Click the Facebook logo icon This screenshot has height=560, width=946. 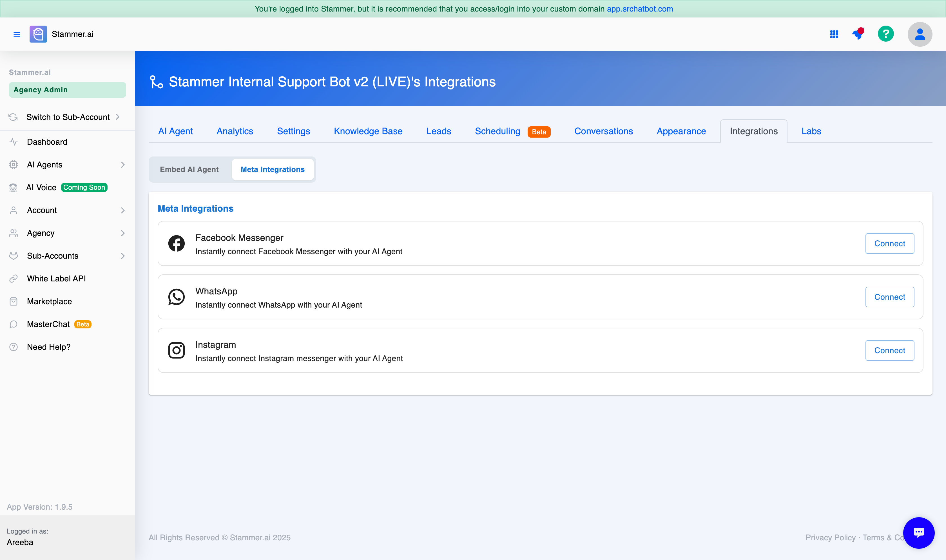[x=176, y=243]
